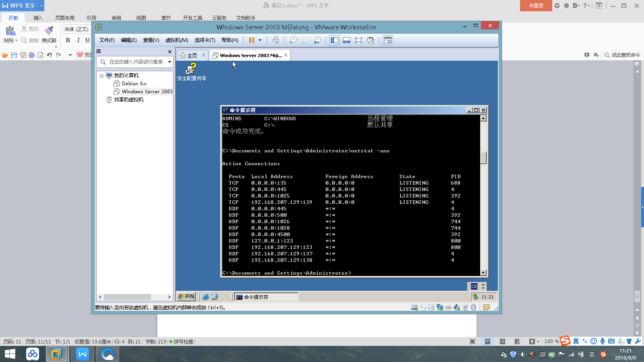The image size is (644, 362).
Task: Click the command prompt vertical scrollbar thumb
Action: pos(483,158)
